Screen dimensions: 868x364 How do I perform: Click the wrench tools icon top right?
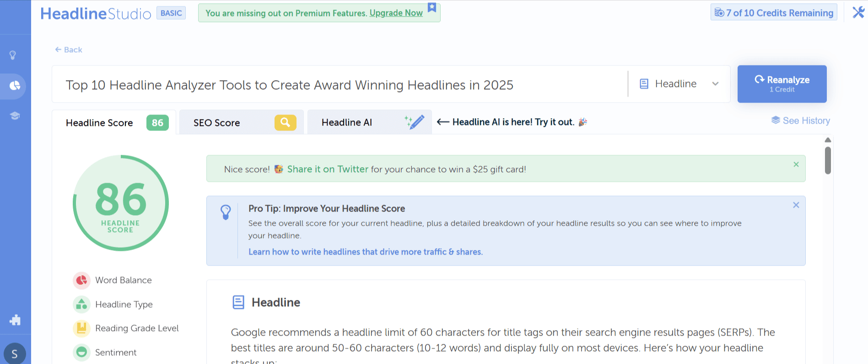[x=858, y=12]
